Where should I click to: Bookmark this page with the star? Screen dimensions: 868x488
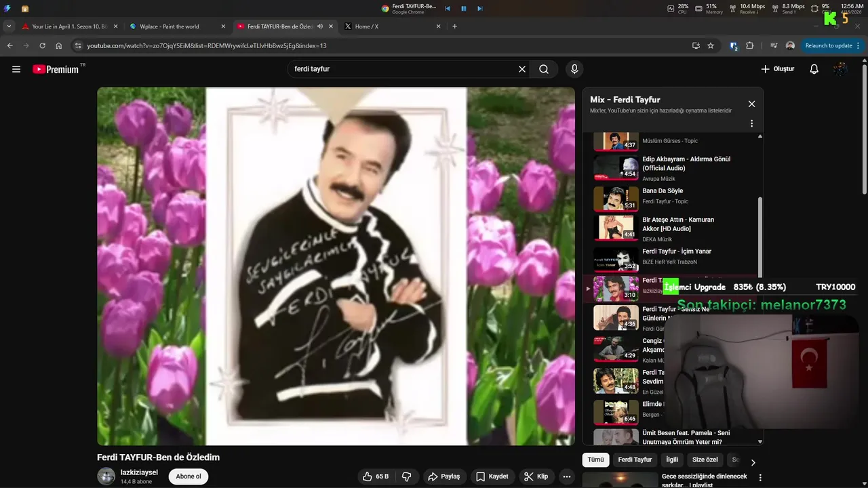[x=711, y=45]
